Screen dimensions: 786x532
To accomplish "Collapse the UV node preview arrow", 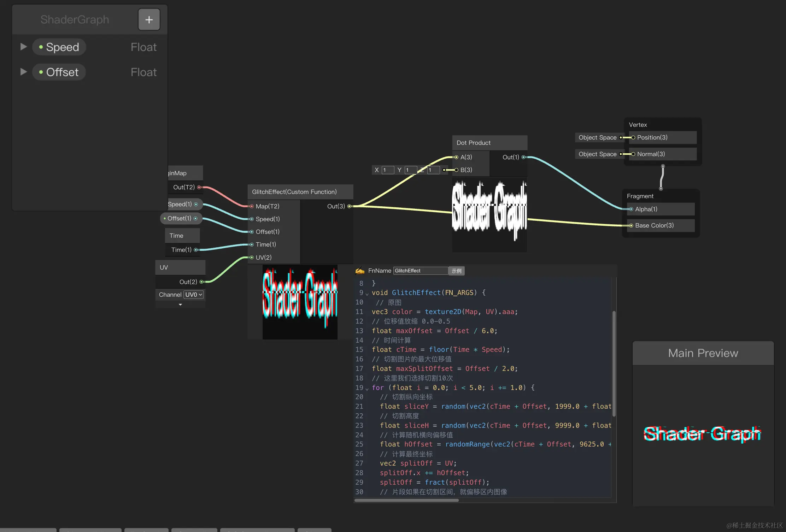I will click(x=180, y=305).
